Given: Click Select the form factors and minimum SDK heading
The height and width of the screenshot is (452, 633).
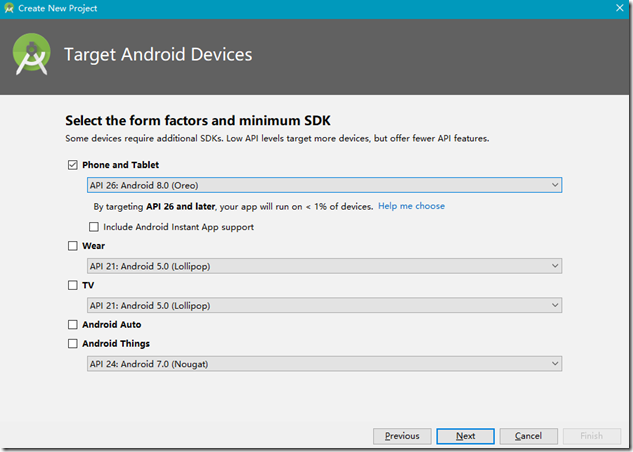Looking at the screenshot, I should pyautogui.click(x=198, y=120).
